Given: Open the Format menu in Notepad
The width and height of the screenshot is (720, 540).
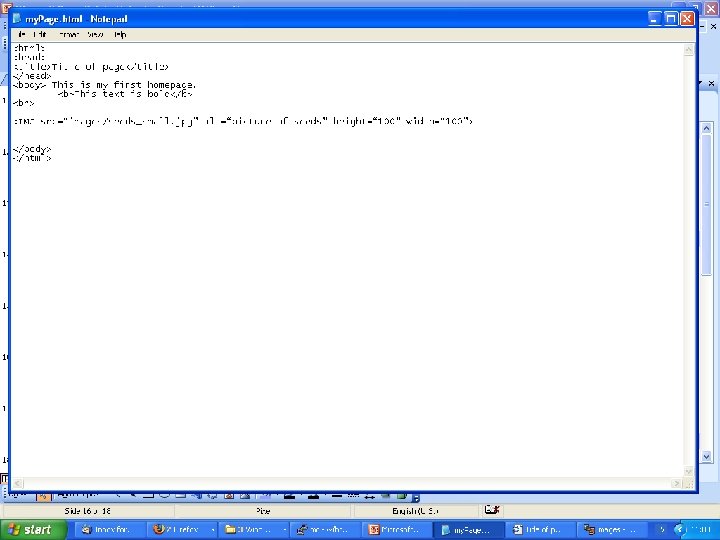Looking at the screenshot, I should [69, 34].
